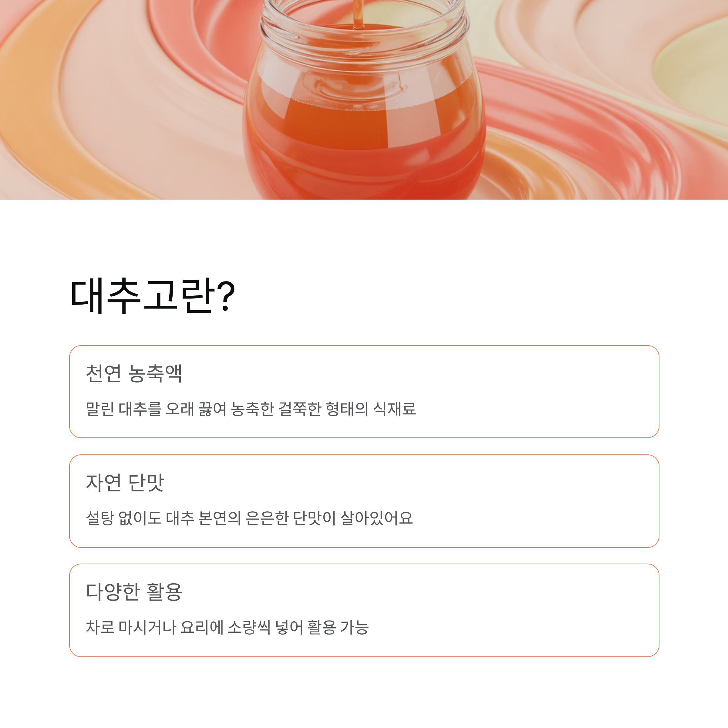The width and height of the screenshot is (728, 728).
Task: Click the syrup stream pouring into jar
Action: (358, 13)
